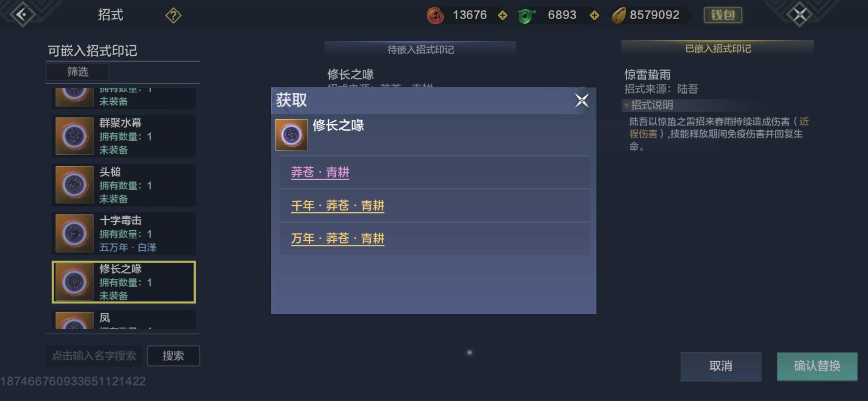
Task: Switch to 待嵌入招式印记 tab
Action: (420, 49)
